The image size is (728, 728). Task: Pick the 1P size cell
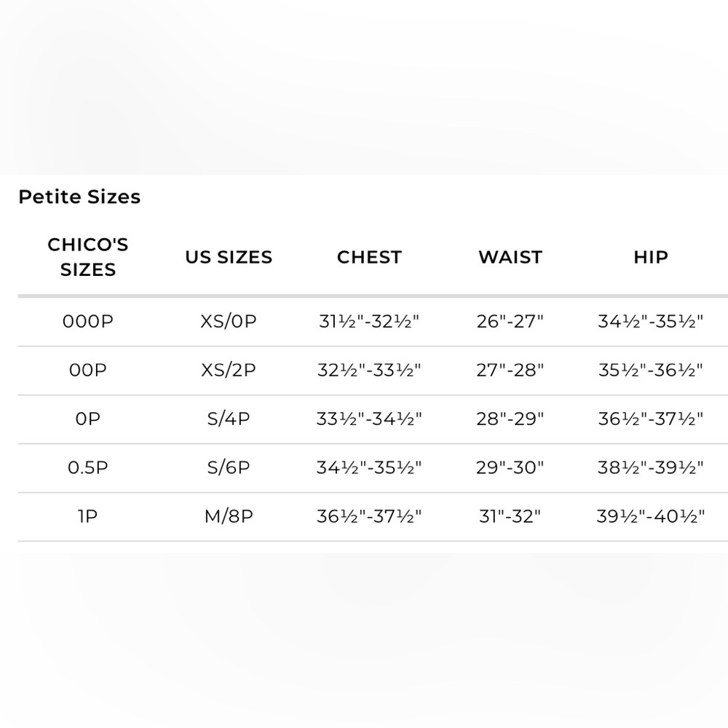pos(88,516)
